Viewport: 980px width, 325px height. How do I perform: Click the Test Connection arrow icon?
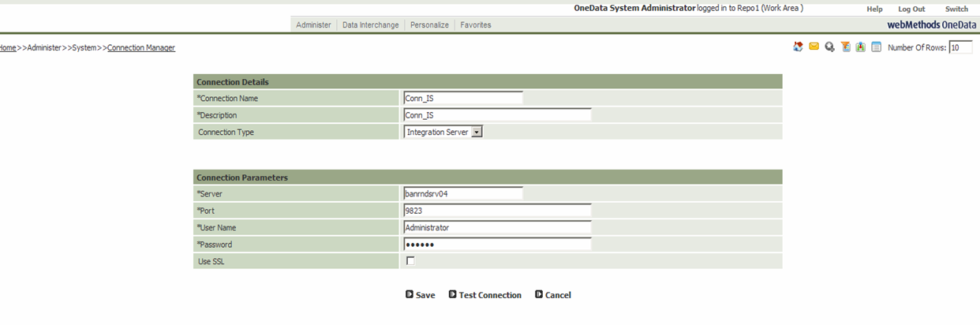(452, 294)
